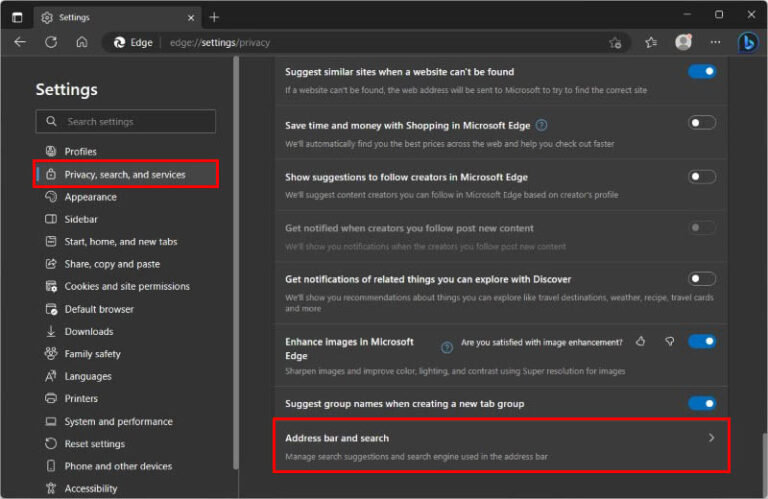Click the settings sidebar scrollbar

click(236, 263)
